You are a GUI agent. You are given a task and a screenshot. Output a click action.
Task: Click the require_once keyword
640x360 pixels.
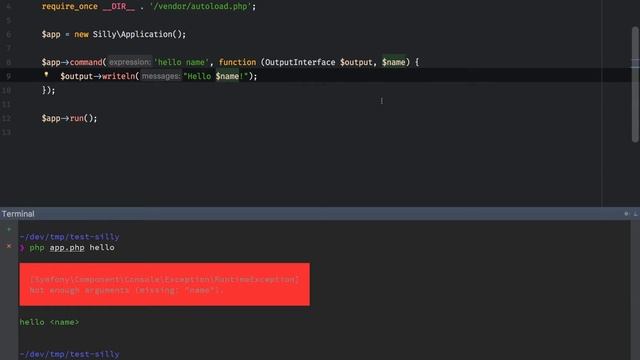pos(69,7)
